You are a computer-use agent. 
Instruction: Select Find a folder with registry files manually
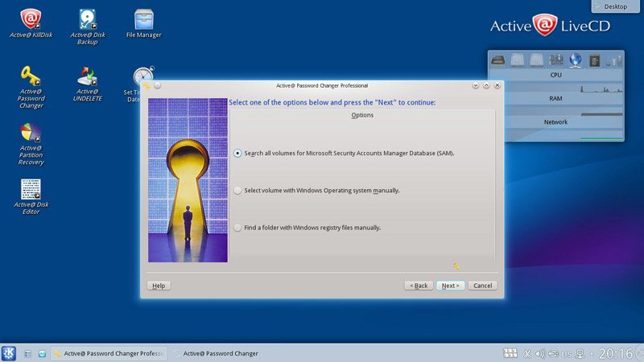237,228
